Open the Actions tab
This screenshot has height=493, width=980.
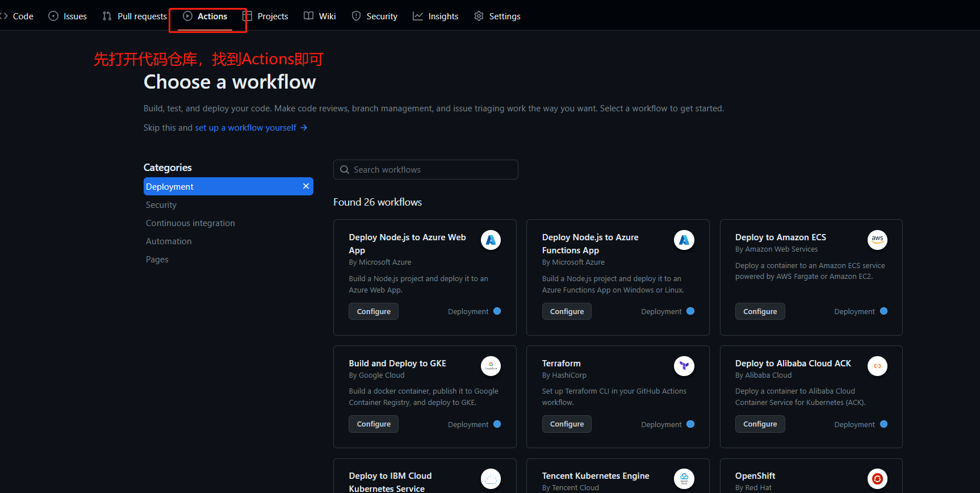click(206, 16)
